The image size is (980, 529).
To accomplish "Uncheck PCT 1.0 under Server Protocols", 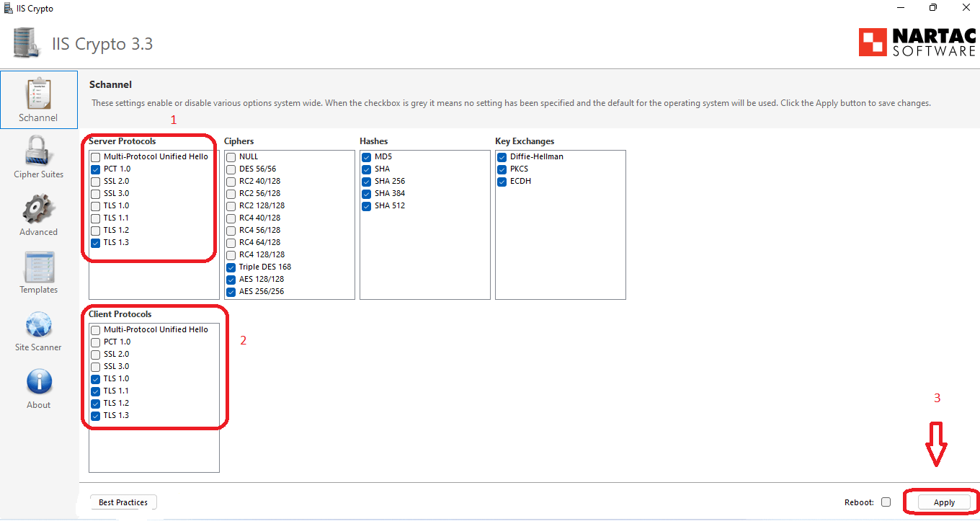I will coord(96,169).
